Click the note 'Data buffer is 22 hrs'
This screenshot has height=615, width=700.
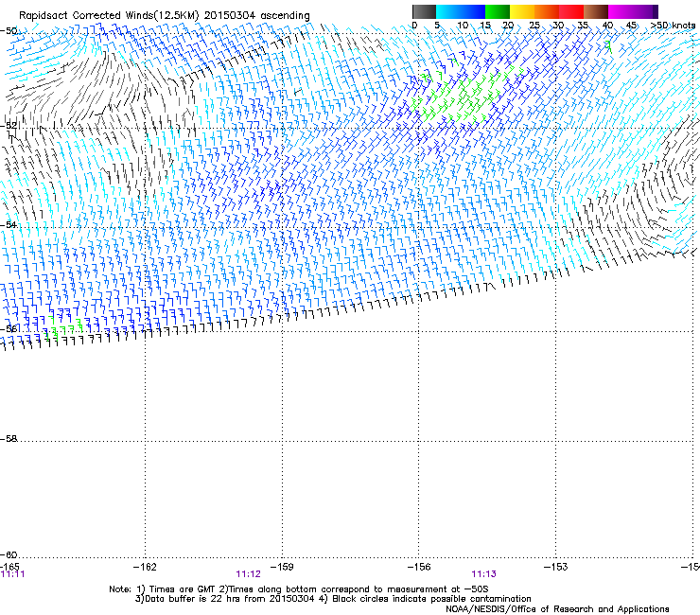click(194, 599)
